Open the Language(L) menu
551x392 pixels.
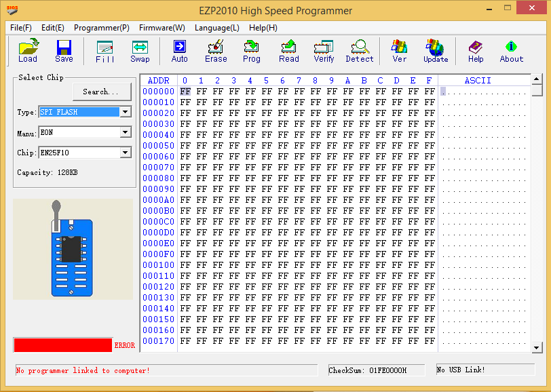click(x=217, y=28)
